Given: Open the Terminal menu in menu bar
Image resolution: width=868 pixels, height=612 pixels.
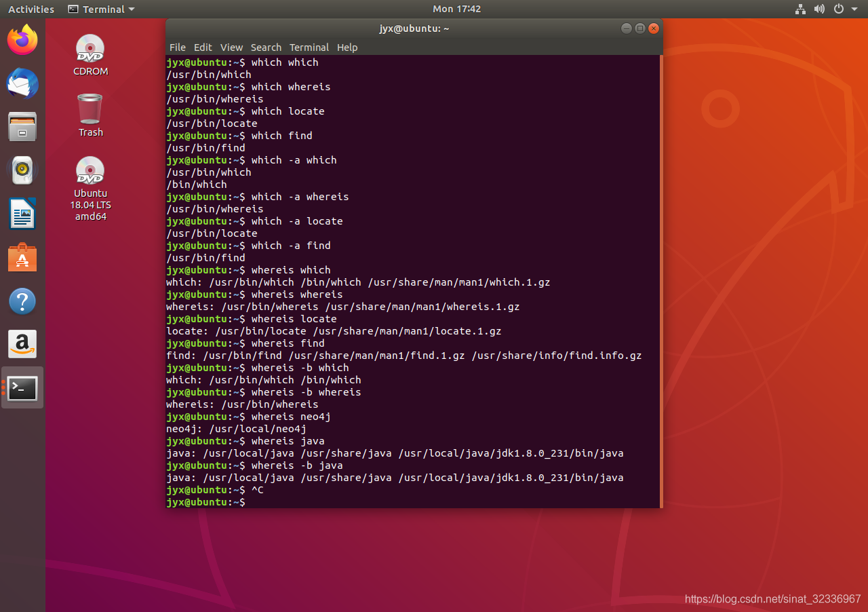Looking at the screenshot, I should pos(309,47).
